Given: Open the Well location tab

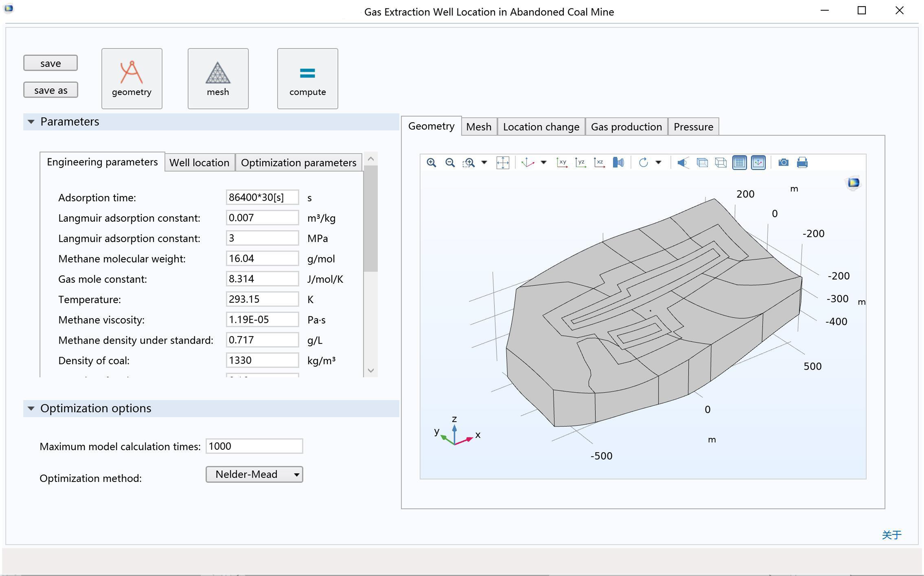Looking at the screenshot, I should (200, 163).
